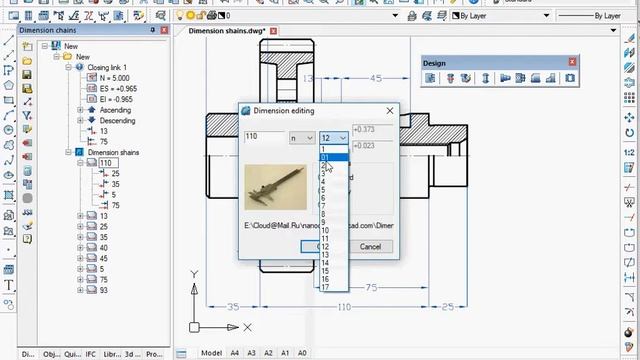Click the 110 value field in dialog

[x=264, y=137]
